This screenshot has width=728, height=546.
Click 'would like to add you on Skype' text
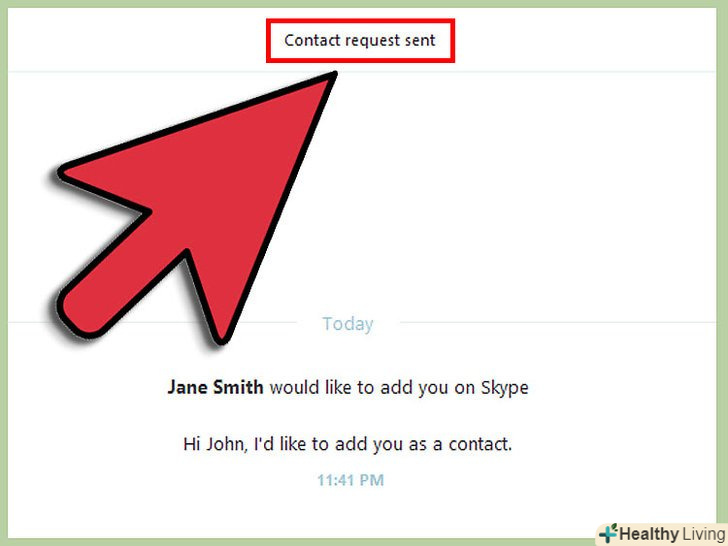(x=399, y=388)
